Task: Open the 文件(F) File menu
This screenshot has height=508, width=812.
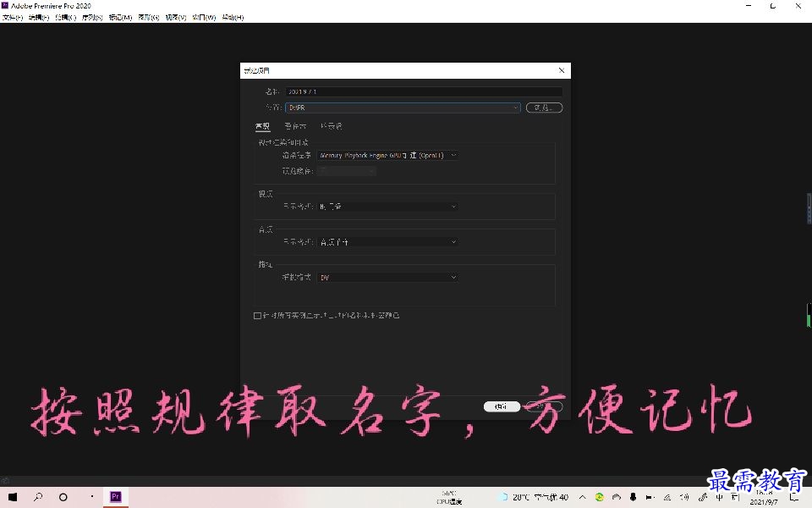Action: coord(13,17)
